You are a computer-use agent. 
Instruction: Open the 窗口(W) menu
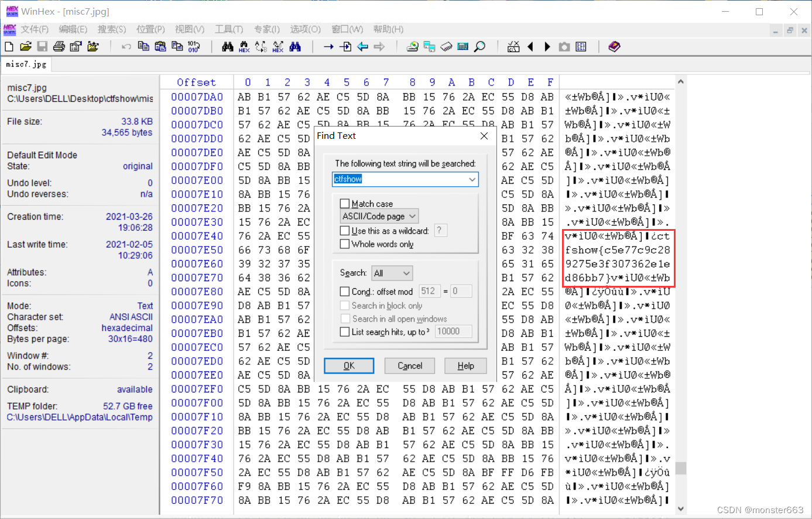tap(347, 29)
